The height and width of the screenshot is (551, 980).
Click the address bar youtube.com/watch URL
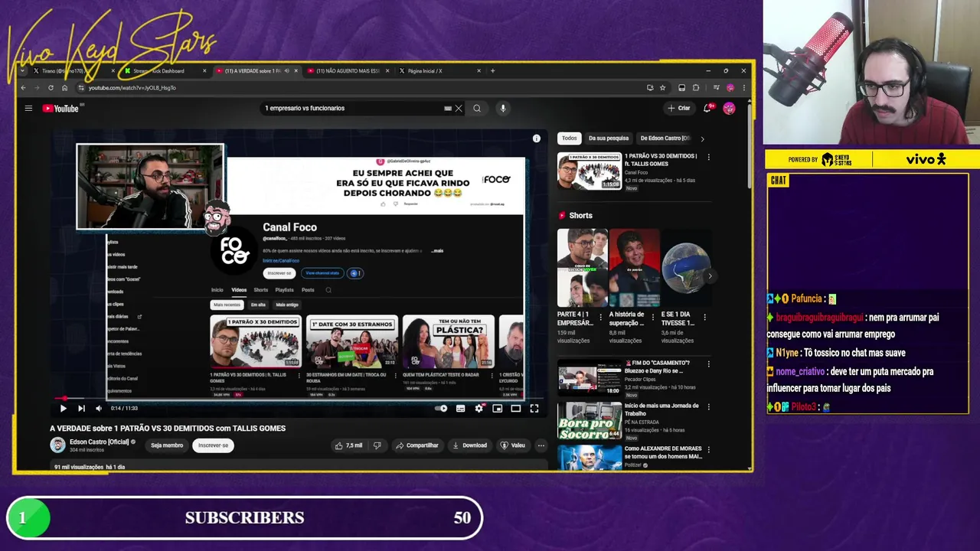click(x=132, y=88)
